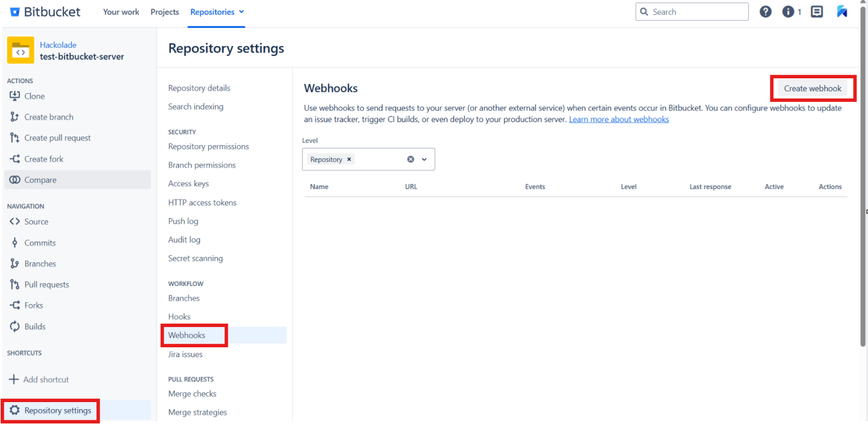Remove the Repository tag with its x
The image size is (868, 424).
pos(349,159)
